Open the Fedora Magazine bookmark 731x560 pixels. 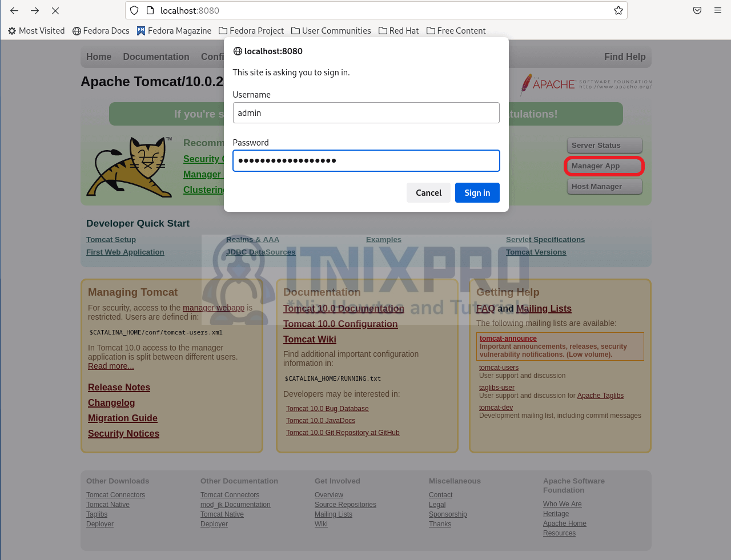(174, 31)
